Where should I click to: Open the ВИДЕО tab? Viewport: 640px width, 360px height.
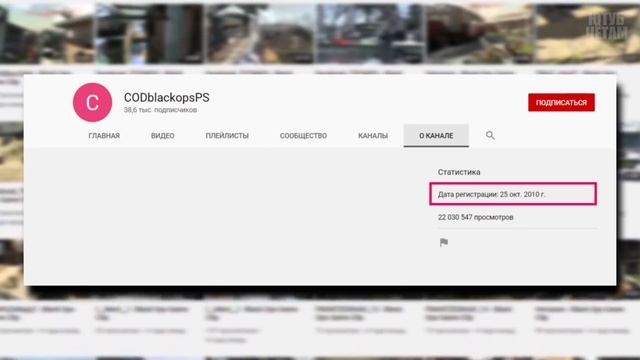coord(162,136)
